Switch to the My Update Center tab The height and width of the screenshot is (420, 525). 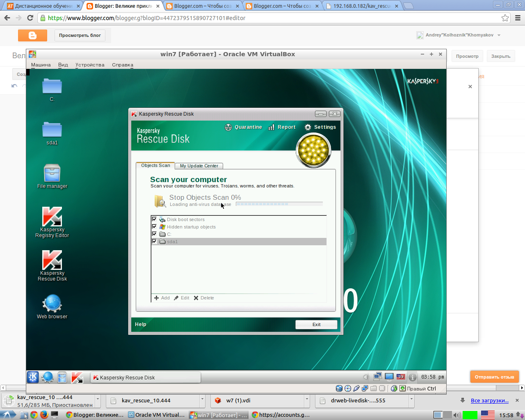pyautogui.click(x=199, y=166)
